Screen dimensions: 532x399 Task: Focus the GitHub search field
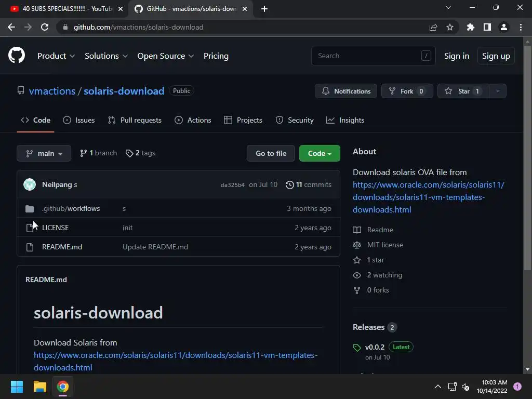tap(373, 56)
